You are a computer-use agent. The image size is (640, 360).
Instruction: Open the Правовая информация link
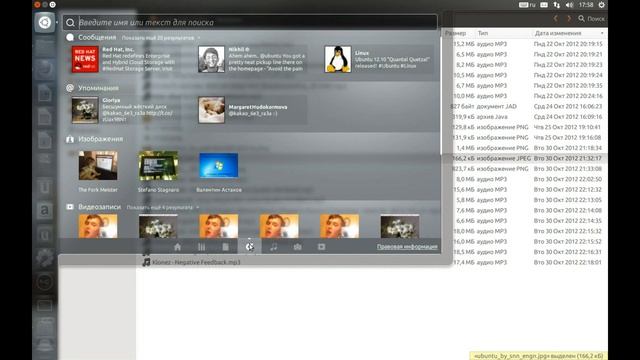pos(407,247)
